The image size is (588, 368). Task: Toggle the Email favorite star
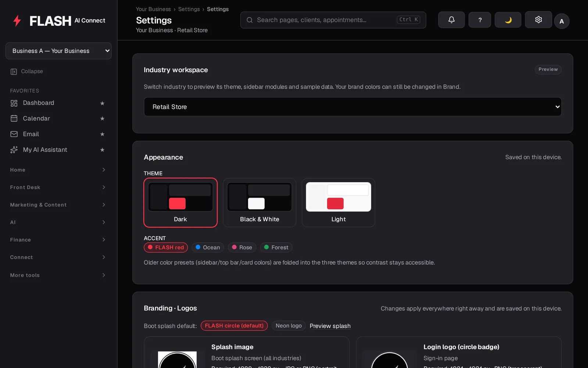click(102, 134)
